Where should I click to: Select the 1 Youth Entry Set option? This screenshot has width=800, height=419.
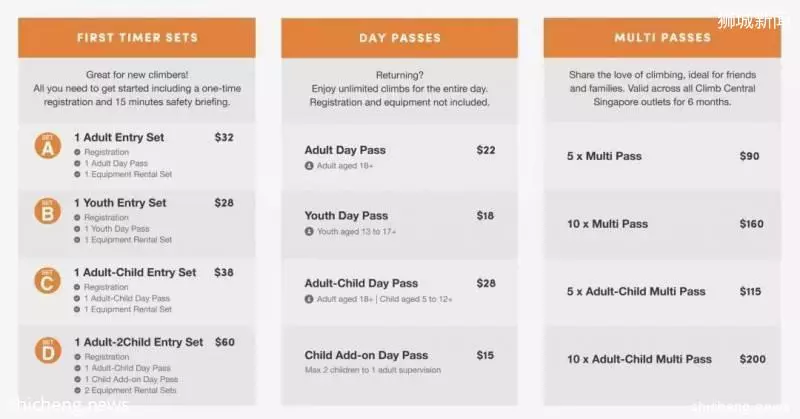pyautogui.click(x=137, y=221)
